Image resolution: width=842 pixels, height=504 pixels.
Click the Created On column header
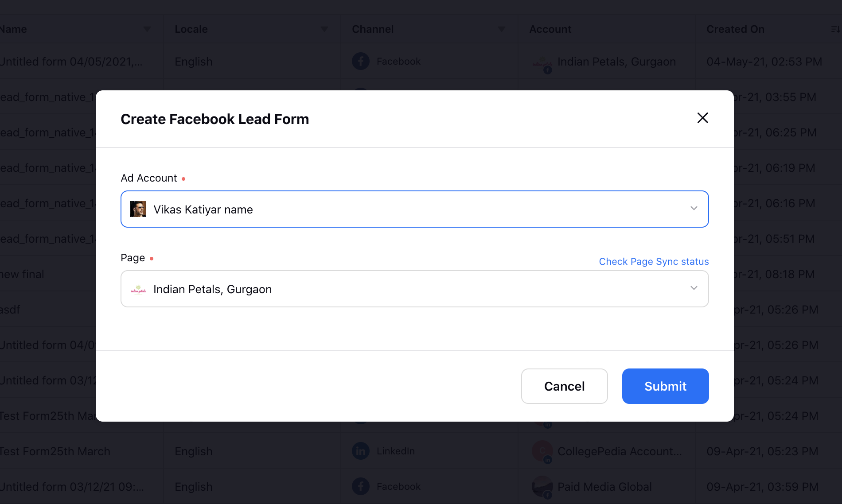click(x=735, y=29)
